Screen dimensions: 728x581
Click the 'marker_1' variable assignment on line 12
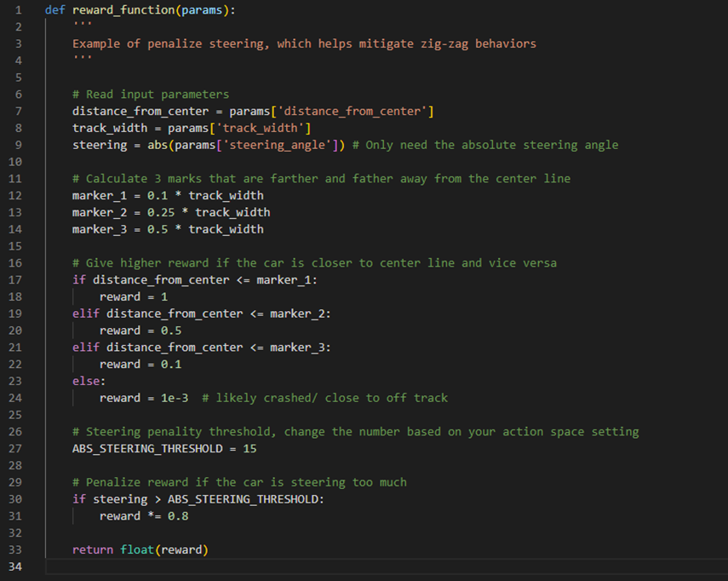[100, 196]
